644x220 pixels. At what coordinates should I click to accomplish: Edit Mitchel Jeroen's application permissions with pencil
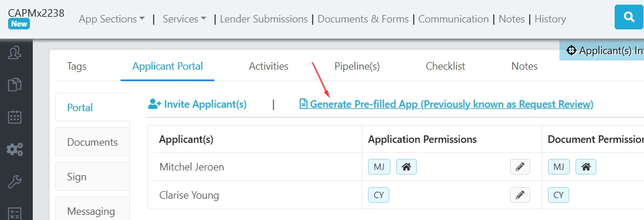pyautogui.click(x=520, y=167)
